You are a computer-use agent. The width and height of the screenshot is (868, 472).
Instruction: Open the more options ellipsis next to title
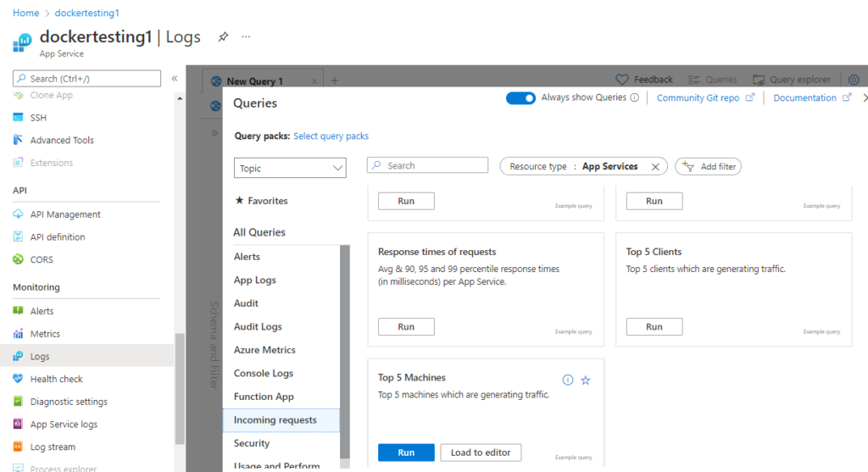pos(246,36)
